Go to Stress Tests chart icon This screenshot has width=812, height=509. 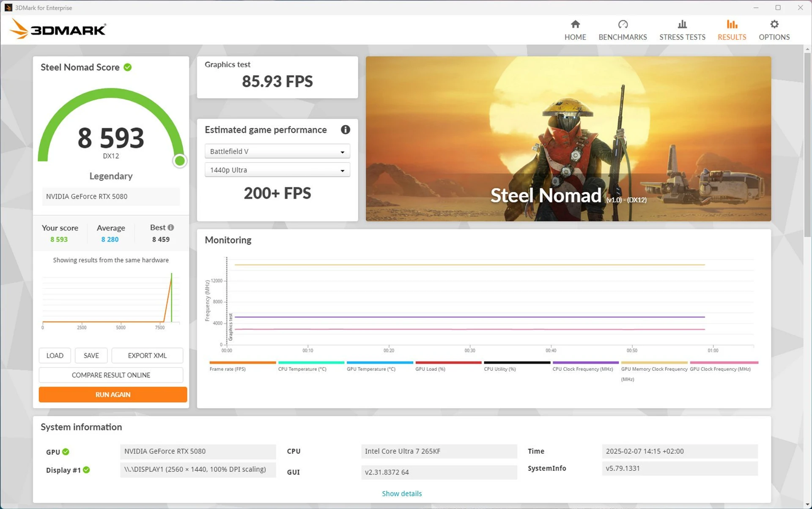[682, 24]
